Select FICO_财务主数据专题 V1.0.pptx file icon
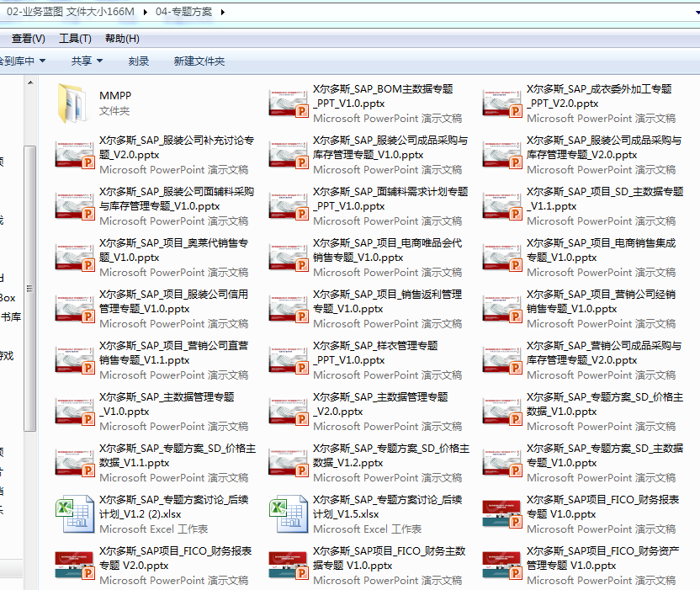Image resolution: width=700 pixels, height=590 pixels. pos(289,566)
